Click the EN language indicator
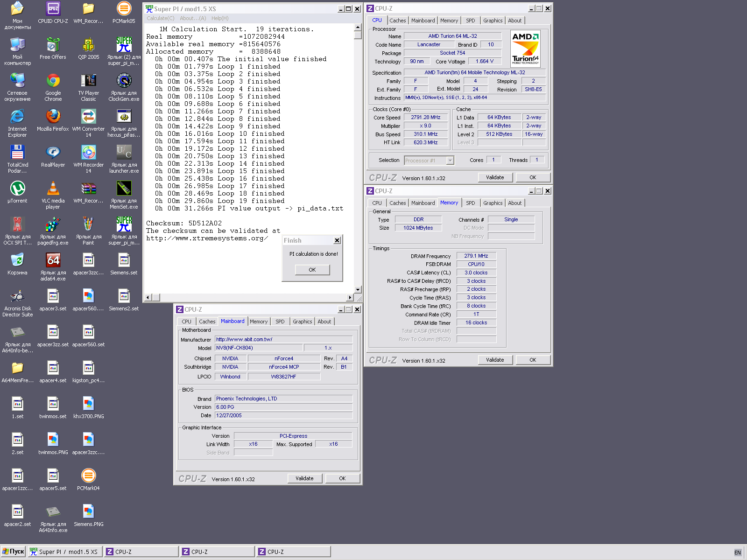The height and width of the screenshot is (560, 747). [738, 553]
